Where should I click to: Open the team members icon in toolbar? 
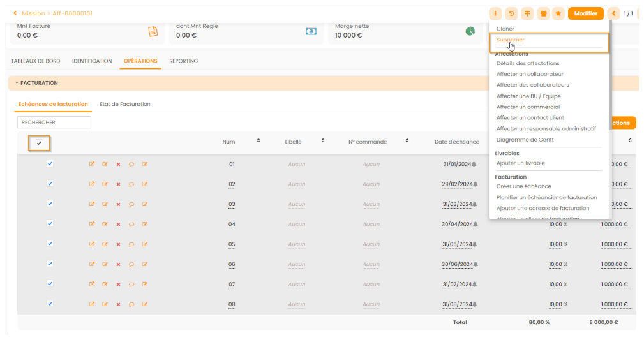(543, 13)
